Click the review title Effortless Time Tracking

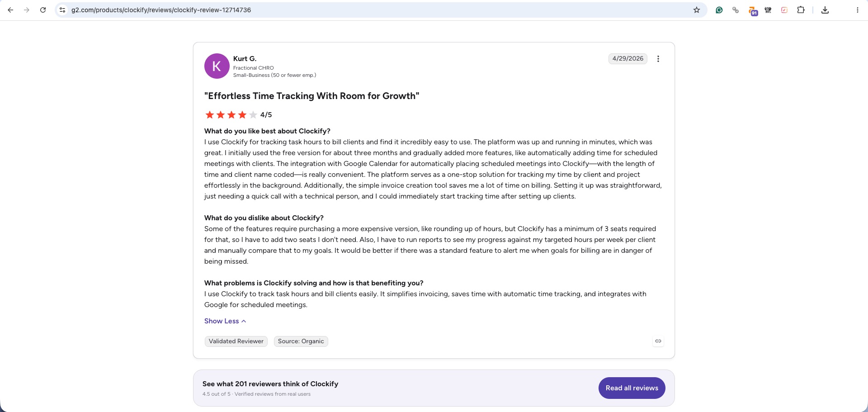click(311, 96)
